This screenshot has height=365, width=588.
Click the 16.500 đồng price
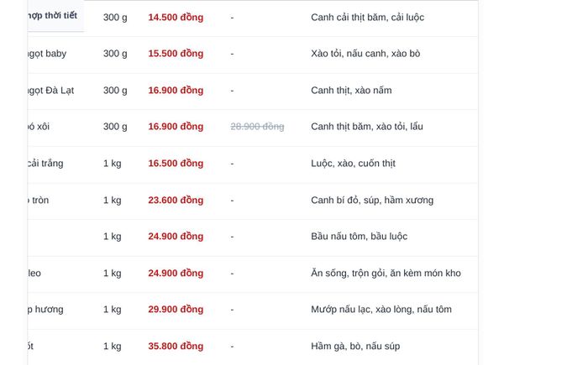coord(176,164)
